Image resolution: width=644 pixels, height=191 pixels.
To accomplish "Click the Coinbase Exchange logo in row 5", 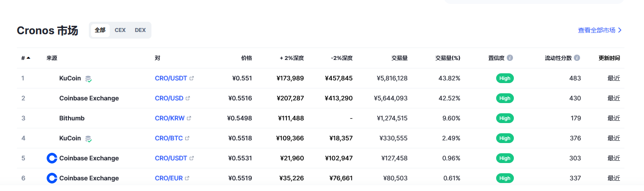I will click(x=52, y=158).
